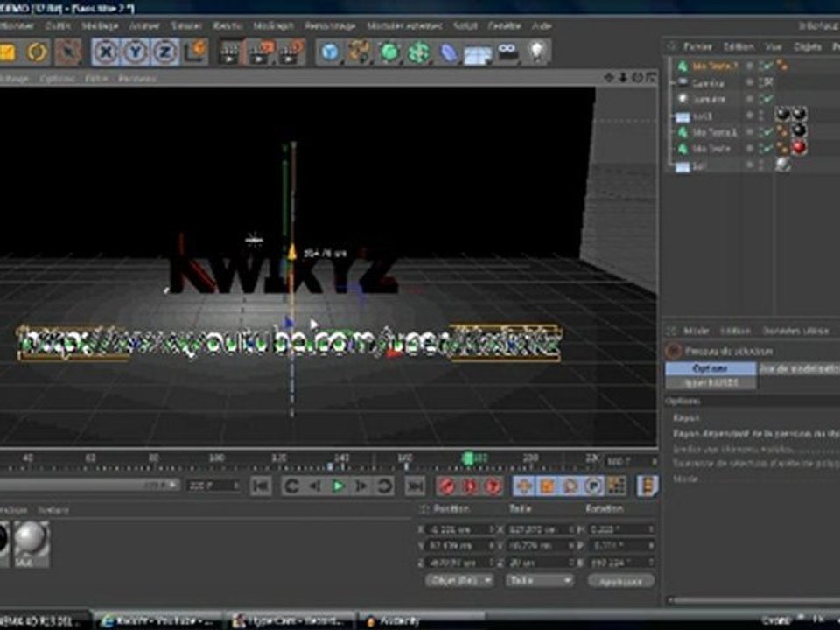Open the Objet (Rel) coordinate dropdown
Image resolution: width=840 pixels, height=630 pixels.
459,580
